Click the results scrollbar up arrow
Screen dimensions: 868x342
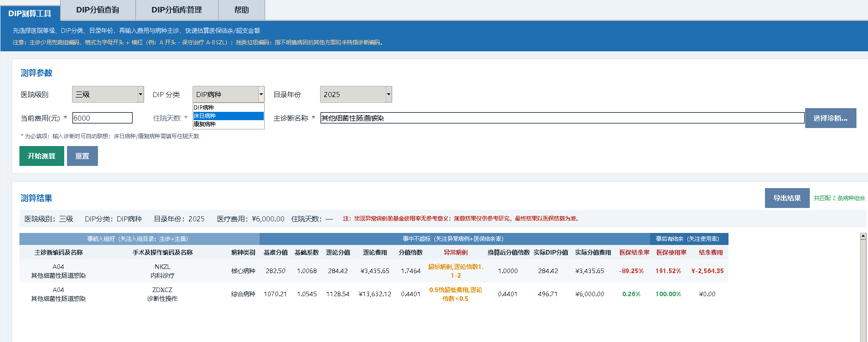[863, 236]
